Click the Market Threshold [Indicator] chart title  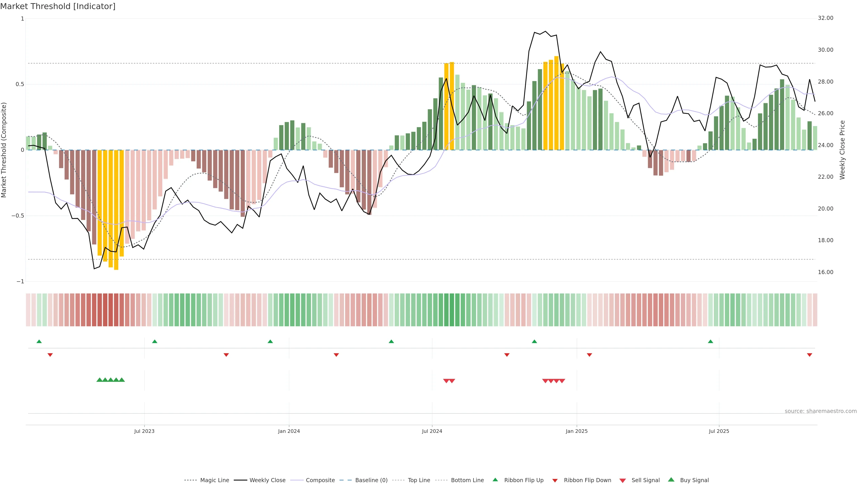(x=58, y=6)
